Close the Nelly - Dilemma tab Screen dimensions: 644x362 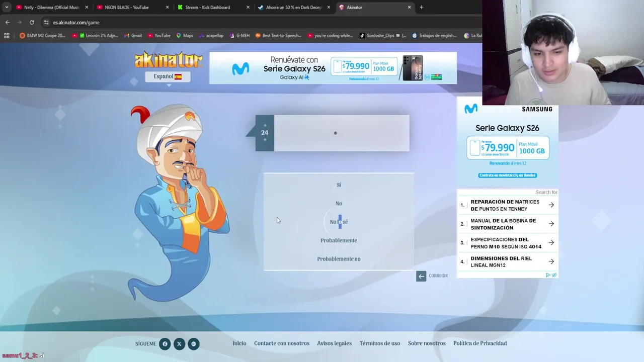(x=87, y=7)
